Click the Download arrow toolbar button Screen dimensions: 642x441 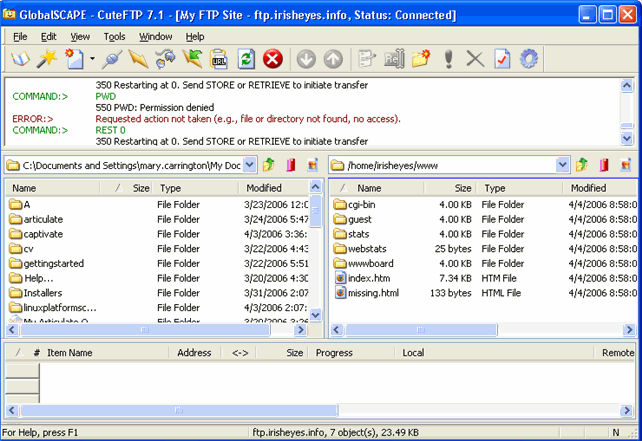point(306,59)
